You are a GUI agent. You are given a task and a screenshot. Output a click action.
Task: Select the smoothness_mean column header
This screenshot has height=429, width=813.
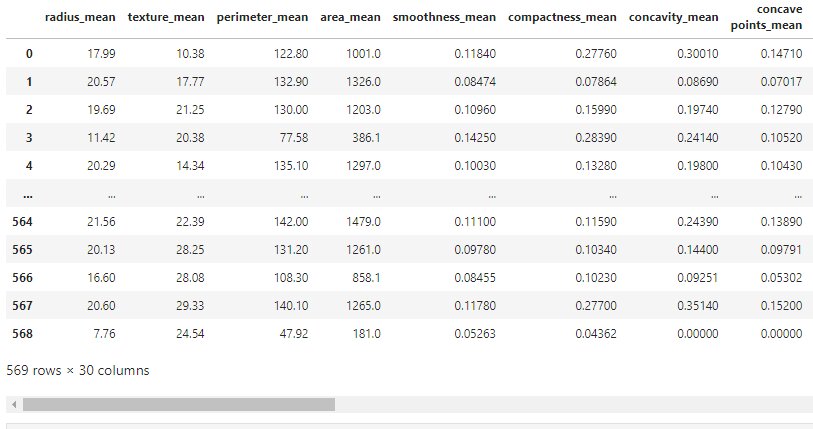443,19
